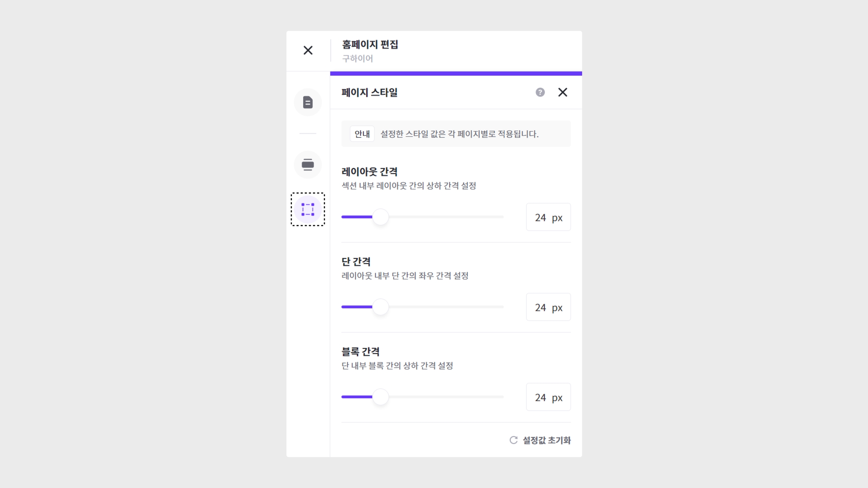The width and height of the screenshot is (868, 488).
Task: Click the 안내 badge in the notice
Action: (362, 134)
